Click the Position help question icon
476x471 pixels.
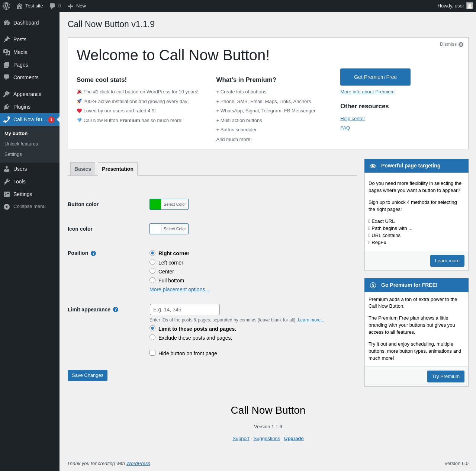tap(93, 253)
